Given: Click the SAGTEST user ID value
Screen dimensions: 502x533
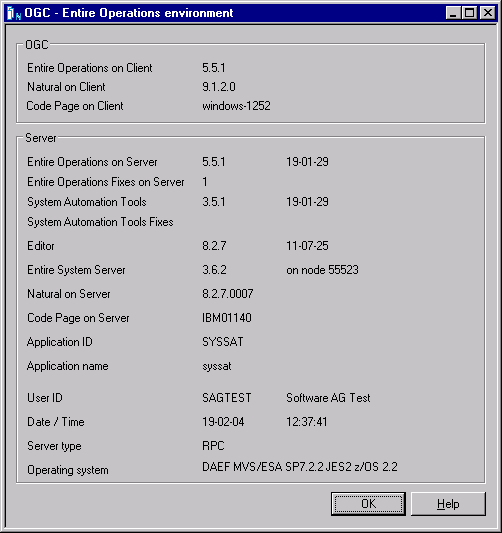Looking at the screenshot, I should pos(227,398).
